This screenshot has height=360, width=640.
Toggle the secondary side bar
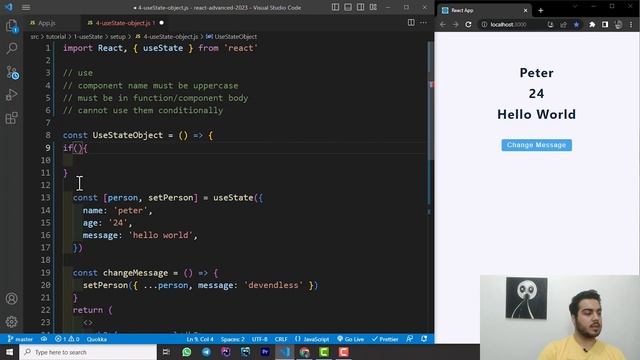point(360,7)
